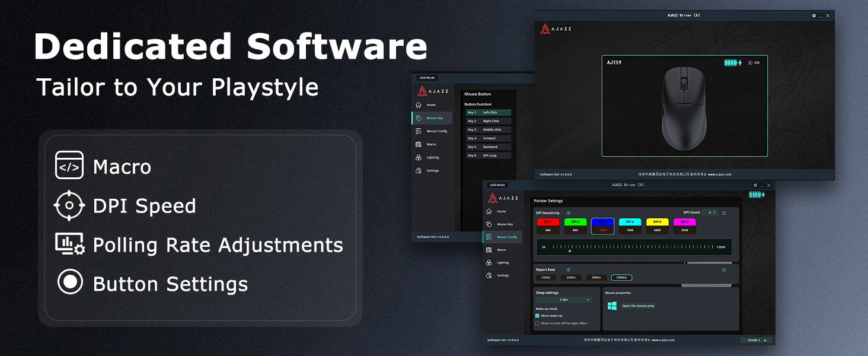Select Key 2 Right-Click row

click(x=489, y=121)
